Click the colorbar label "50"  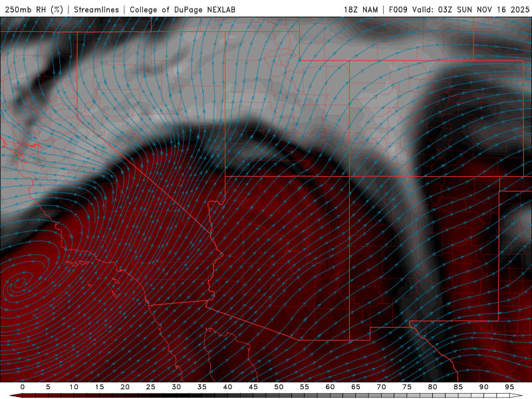click(x=279, y=387)
